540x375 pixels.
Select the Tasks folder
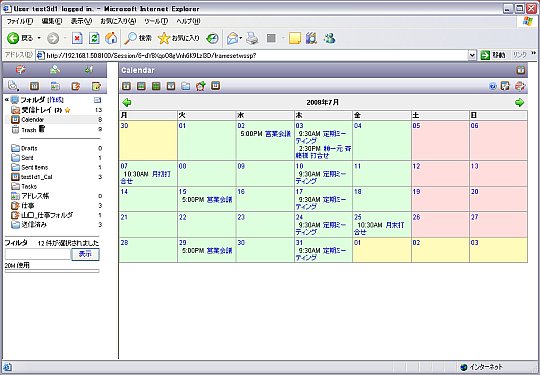pos(29,186)
